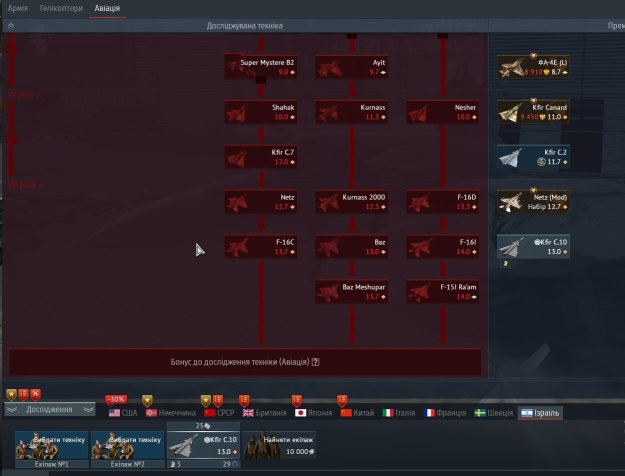Pick the premium Kfir Canard aircraft
625x476 pixels.
click(534, 112)
